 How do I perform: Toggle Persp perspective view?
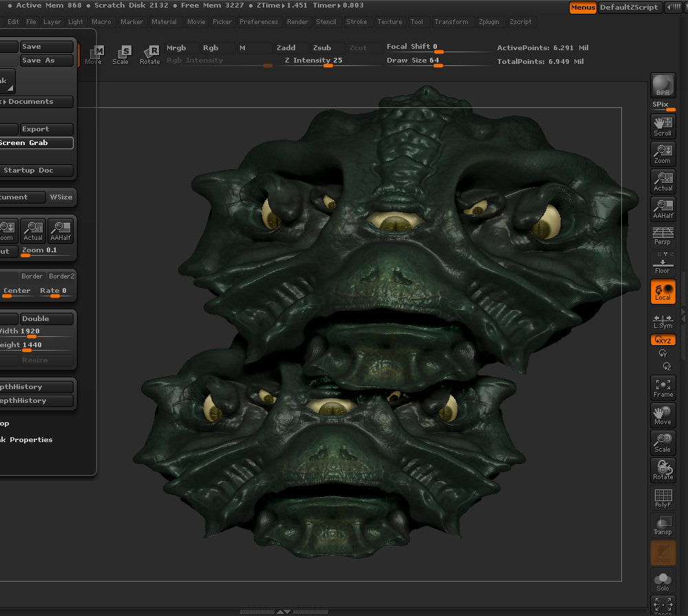tap(663, 236)
